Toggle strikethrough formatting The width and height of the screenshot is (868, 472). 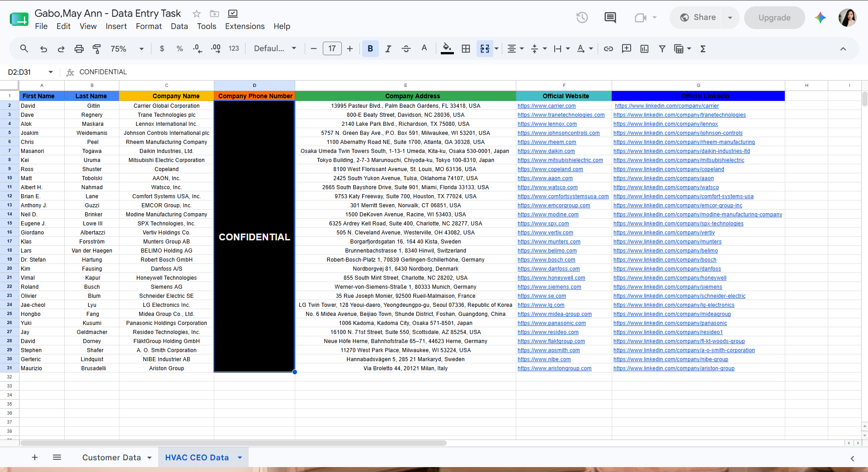coord(406,49)
